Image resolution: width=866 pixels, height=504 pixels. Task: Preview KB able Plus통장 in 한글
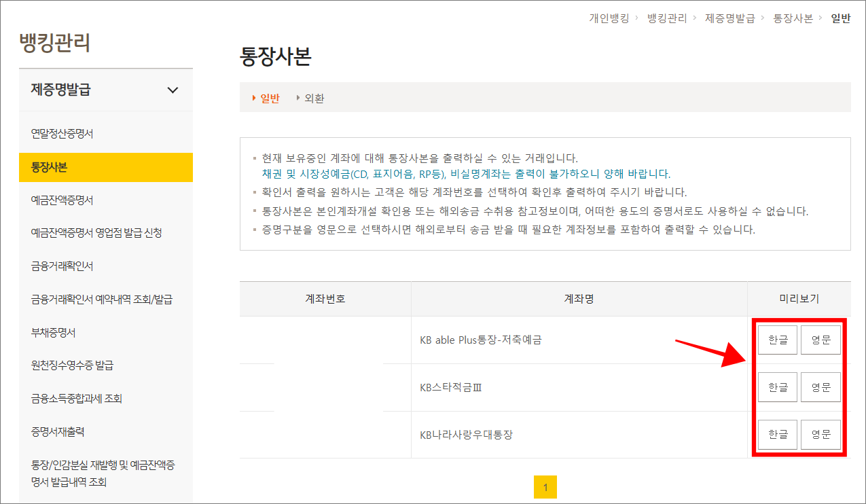[x=778, y=340]
